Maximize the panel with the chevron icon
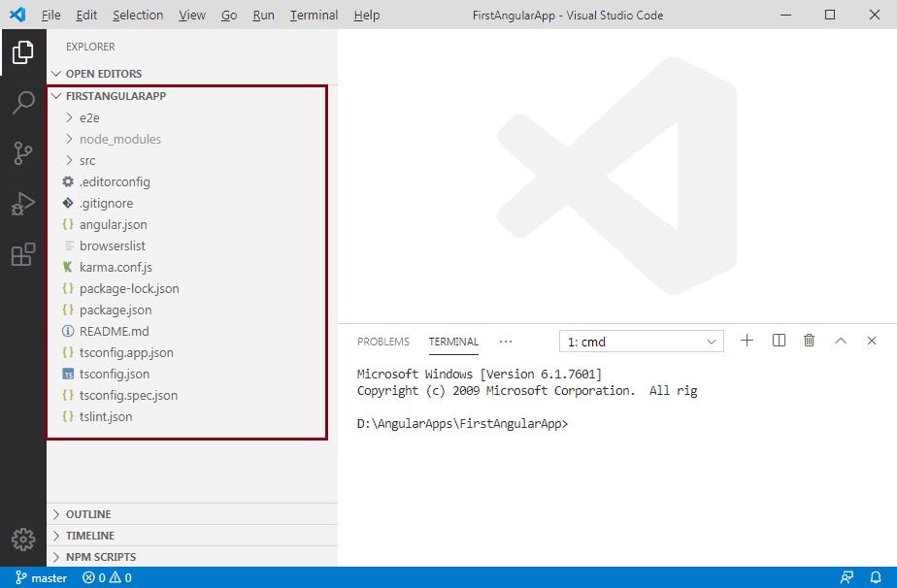 (841, 341)
